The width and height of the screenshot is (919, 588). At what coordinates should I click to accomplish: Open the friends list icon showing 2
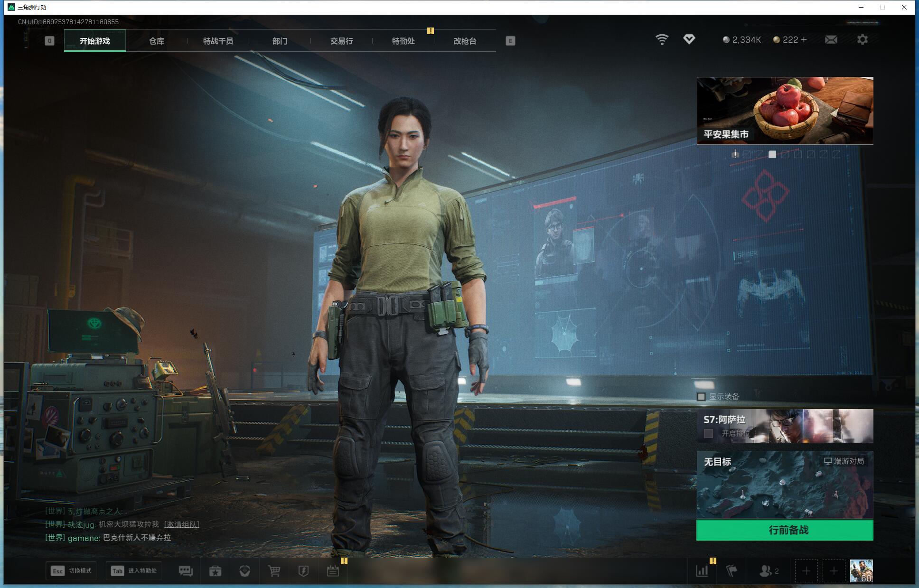tap(769, 571)
